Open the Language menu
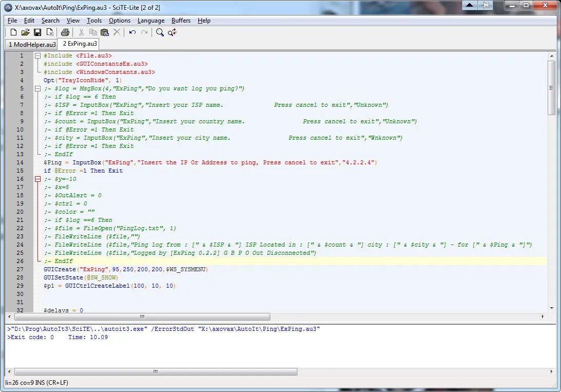 (151, 21)
